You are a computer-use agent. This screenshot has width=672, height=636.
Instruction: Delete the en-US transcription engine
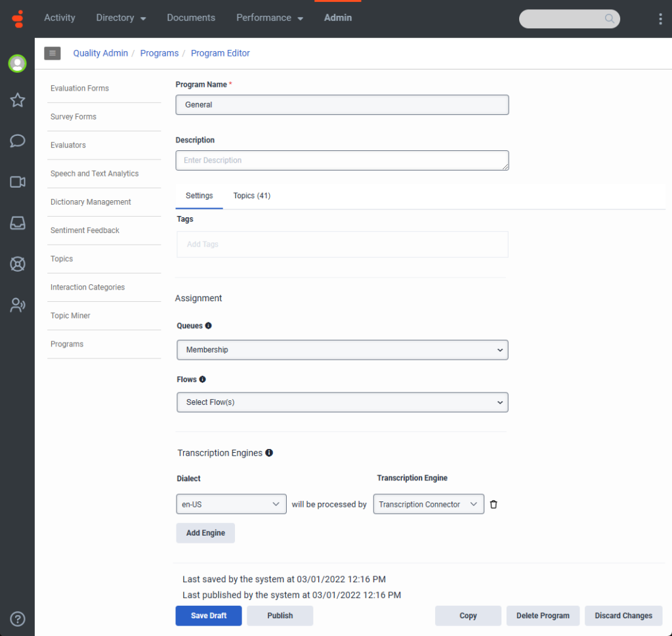[x=493, y=504]
